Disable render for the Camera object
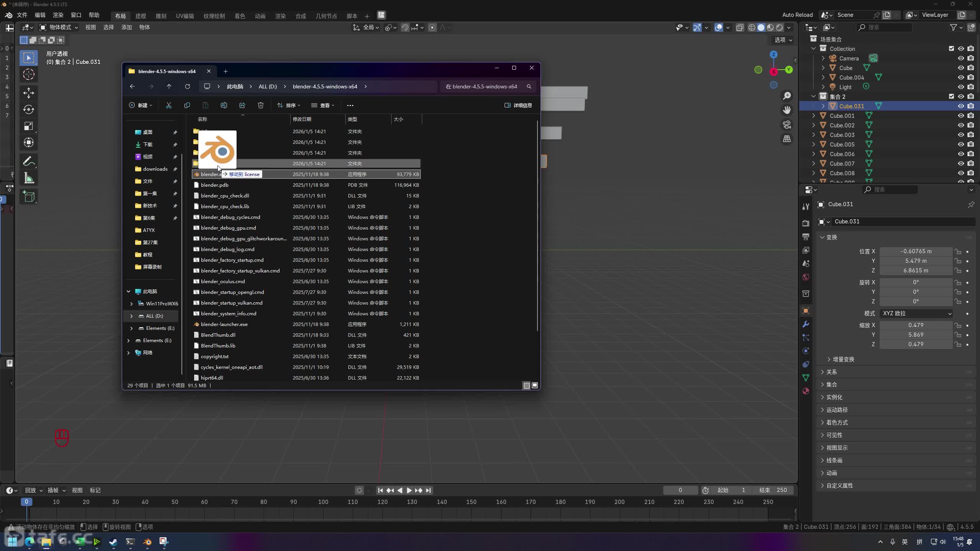The height and width of the screenshot is (551, 980). click(x=970, y=58)
